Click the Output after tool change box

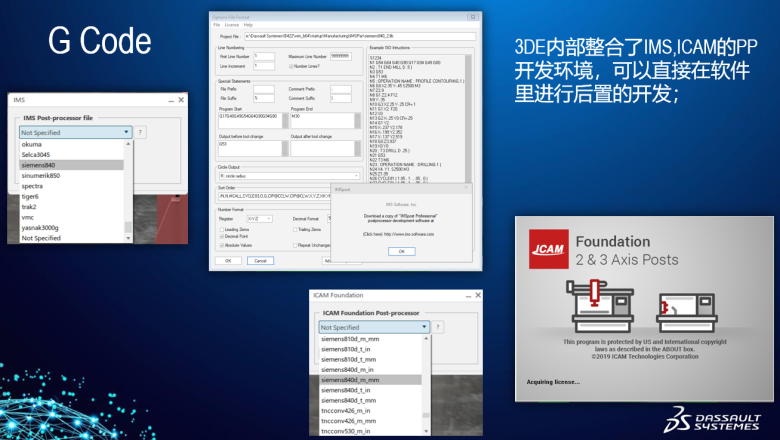(325, 148)
